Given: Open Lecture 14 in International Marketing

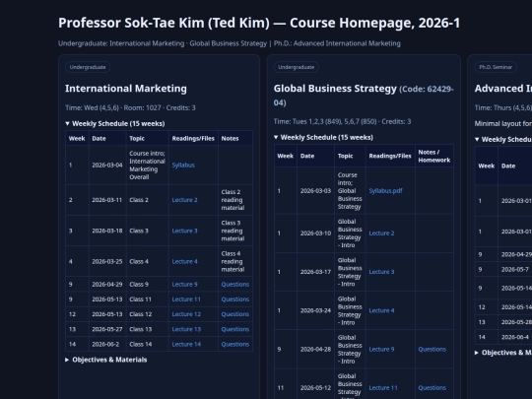Looking at the screenshot, I should [186, 344].
